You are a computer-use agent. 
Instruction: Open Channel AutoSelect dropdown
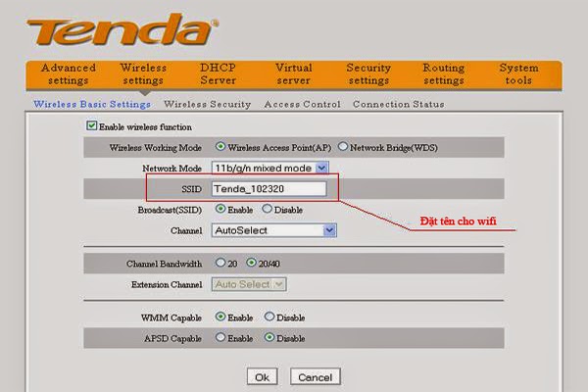273,230
